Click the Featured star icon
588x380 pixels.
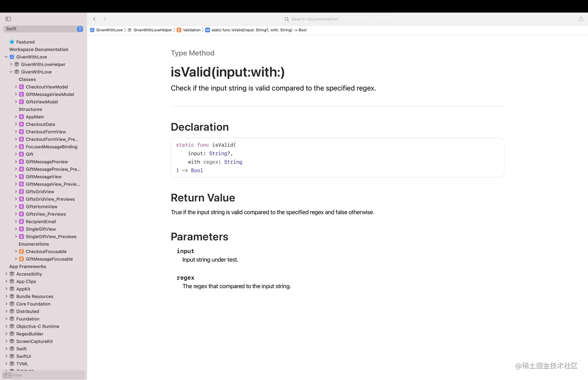click(x=12, y=42)
